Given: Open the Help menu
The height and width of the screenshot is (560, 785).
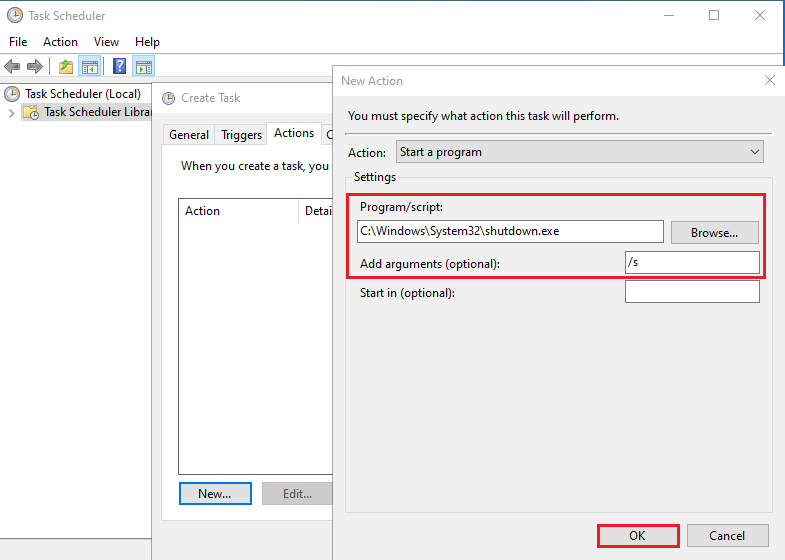Looking at the screenshot, I should pos(147,42).
